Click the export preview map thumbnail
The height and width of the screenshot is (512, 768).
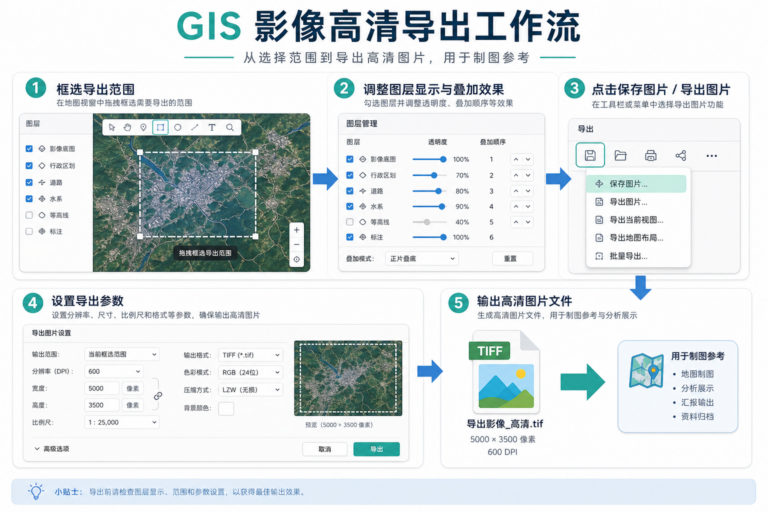(348, 378)
